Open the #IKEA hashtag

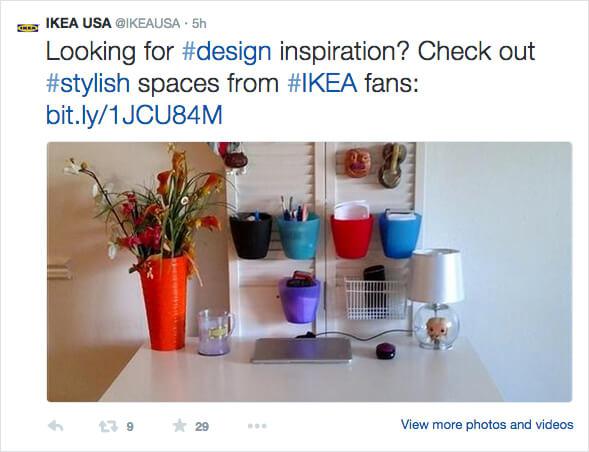point(322,83)
